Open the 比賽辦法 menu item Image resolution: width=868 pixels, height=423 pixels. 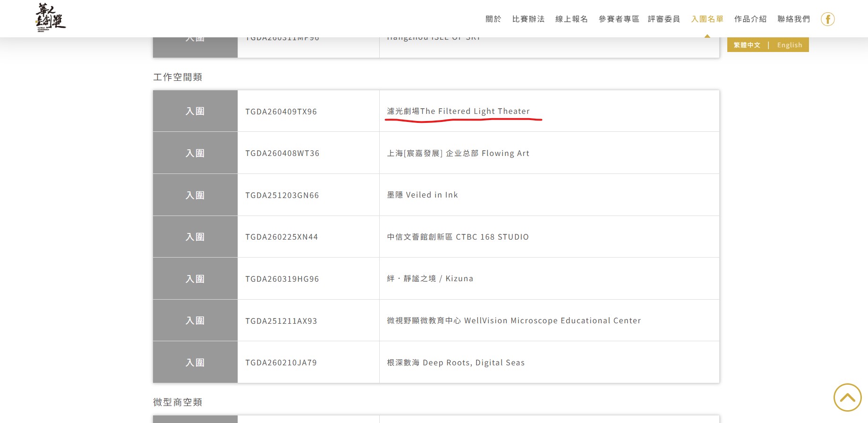[x=528, y=19]
